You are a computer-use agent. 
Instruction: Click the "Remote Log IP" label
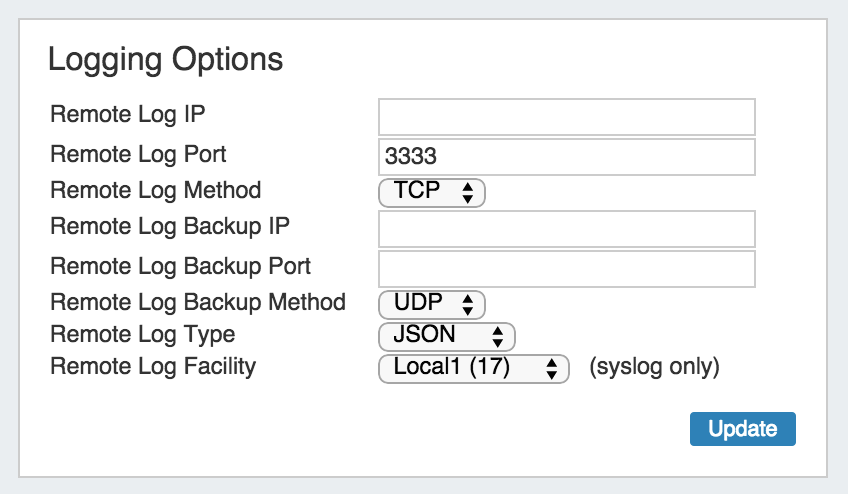128,113
